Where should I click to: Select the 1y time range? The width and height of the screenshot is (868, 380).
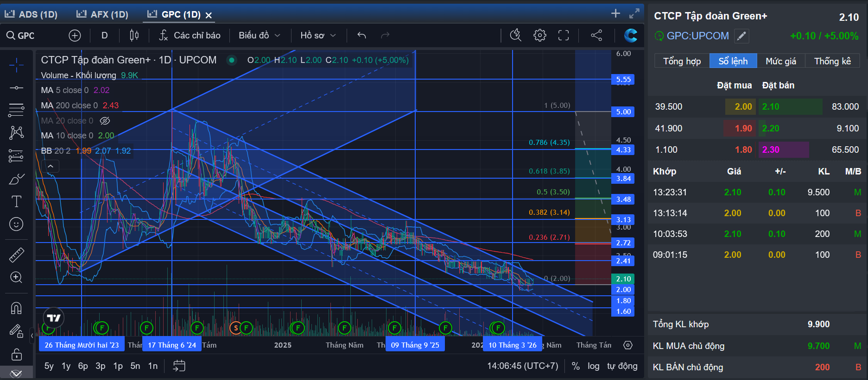coord(66,366)
